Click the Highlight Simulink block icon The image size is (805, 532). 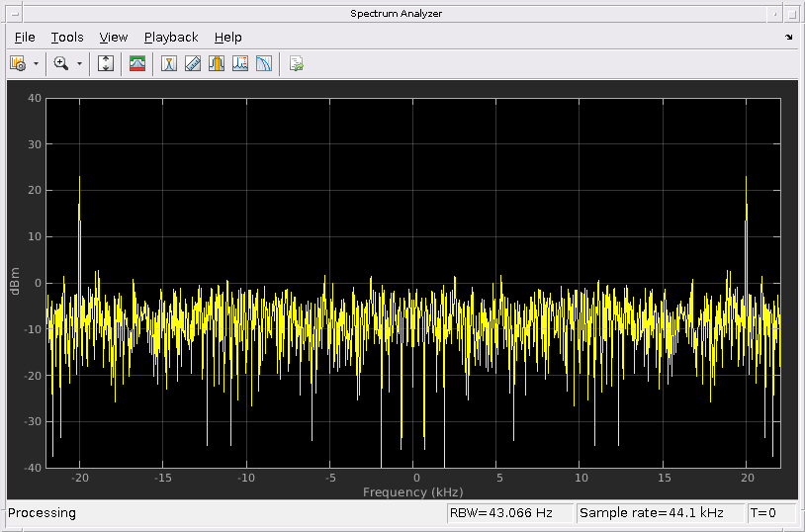pyautogui.click(x=296, y=64)
